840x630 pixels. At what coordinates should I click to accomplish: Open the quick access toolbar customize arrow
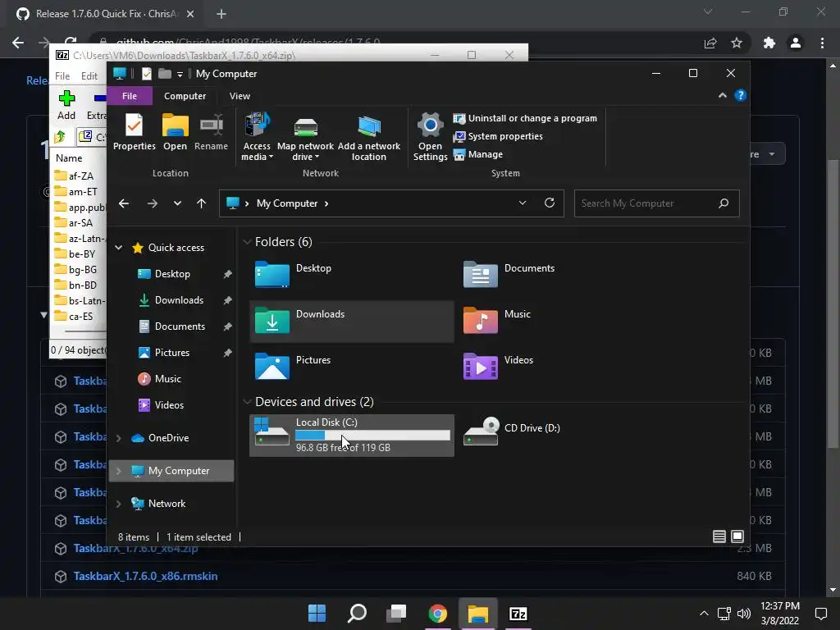[180, 74]
